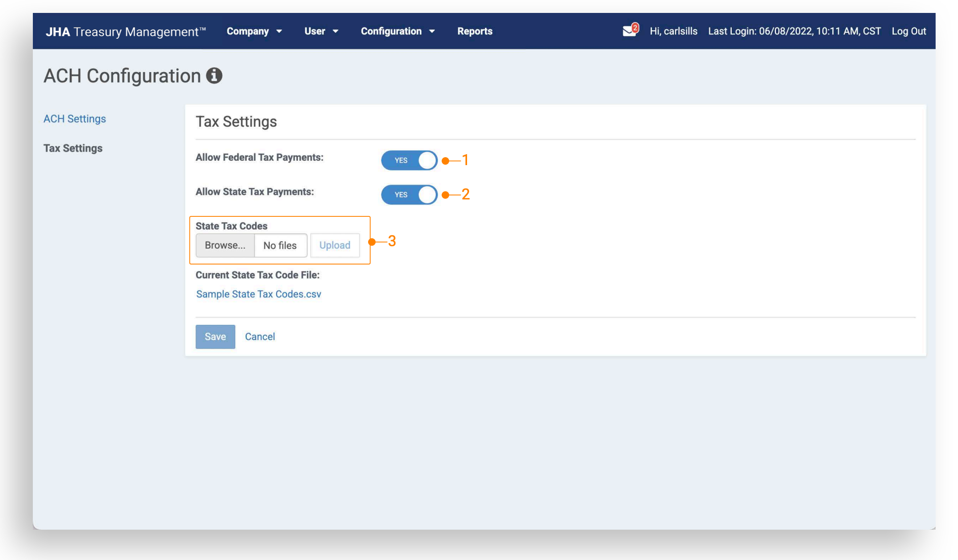
Task: Open the mail messages envelope icon
Action: 628,31
